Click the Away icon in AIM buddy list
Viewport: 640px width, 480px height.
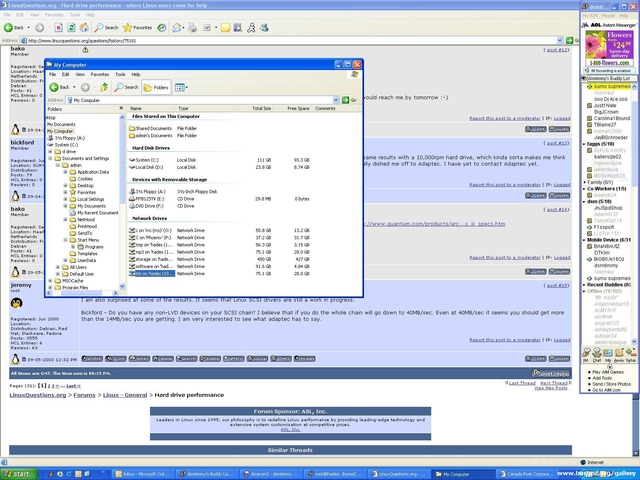619,354
